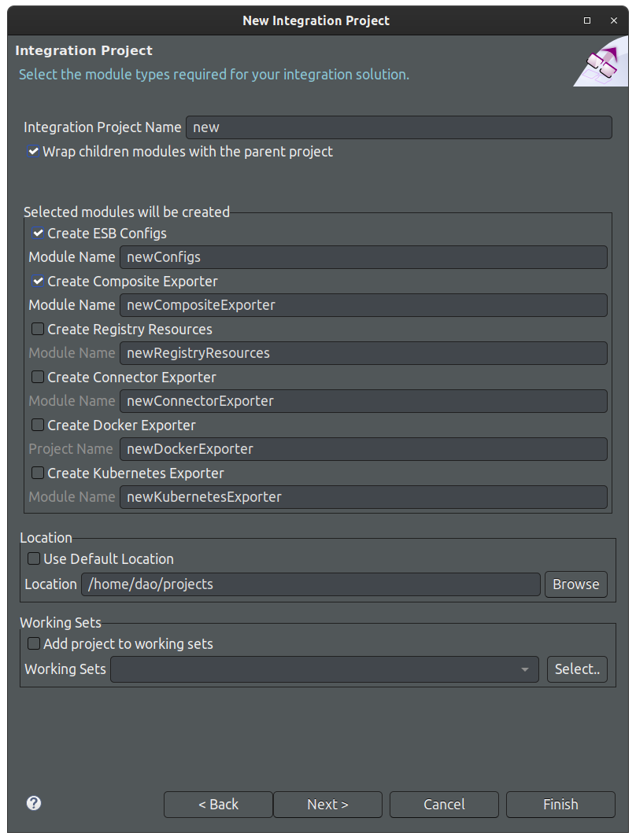Click the 'Integration Project Name' label
This screenshot has height=840, width=636.
click(x=102, y=127)
